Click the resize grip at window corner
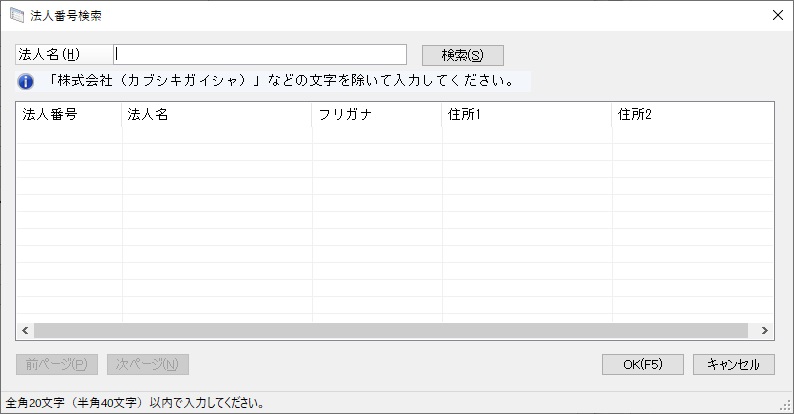Image resolution: width=794 pixels, height=414 pixels. pos(786,406)
